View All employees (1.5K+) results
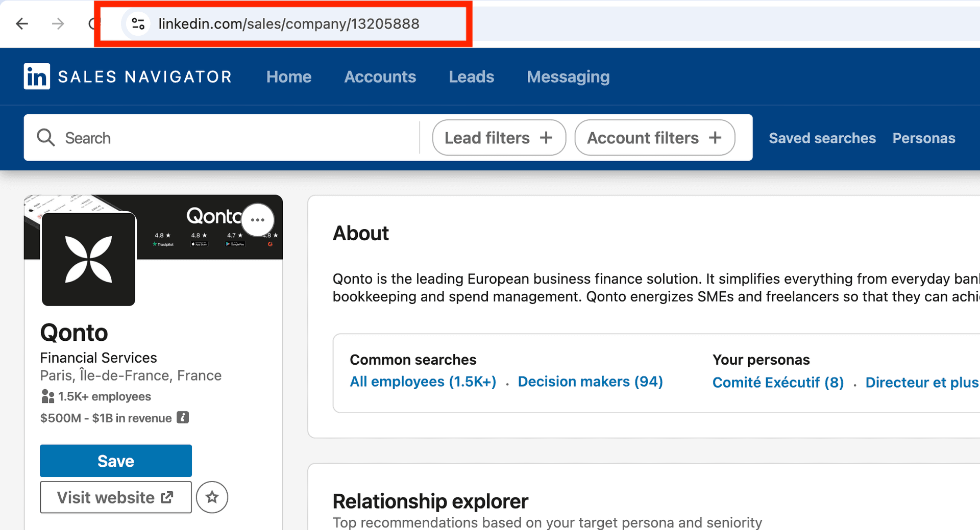 pyautogui.click(x=423, y=381)
